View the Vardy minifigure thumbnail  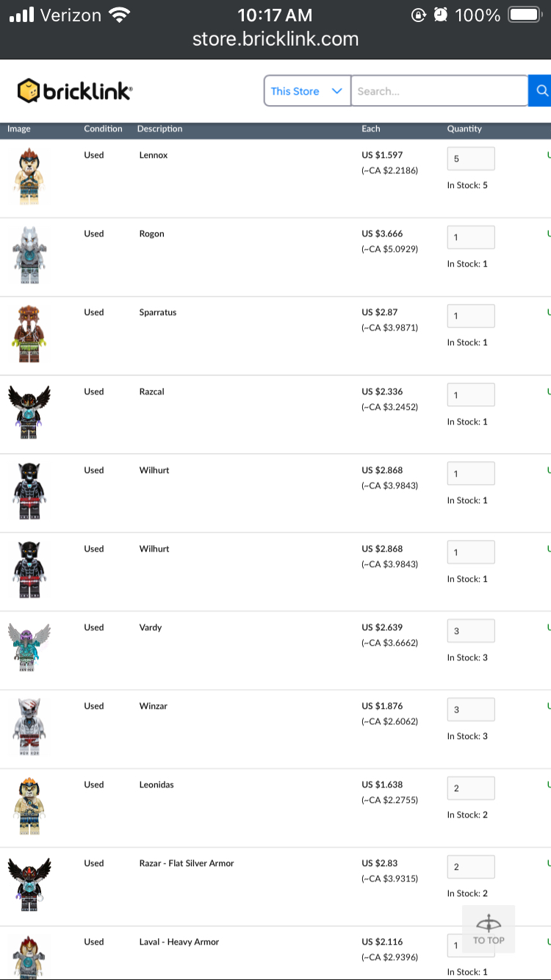[x=29, y=648]
